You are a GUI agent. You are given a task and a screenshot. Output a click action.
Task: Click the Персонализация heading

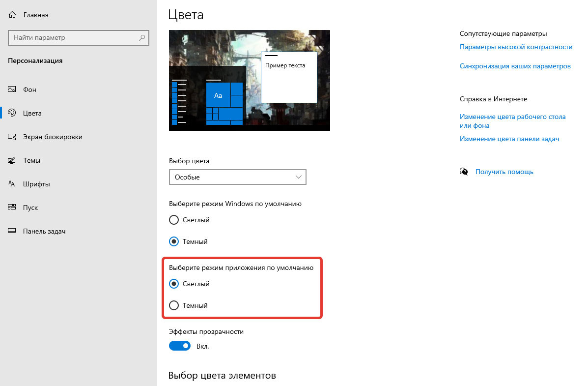[35, 61]
